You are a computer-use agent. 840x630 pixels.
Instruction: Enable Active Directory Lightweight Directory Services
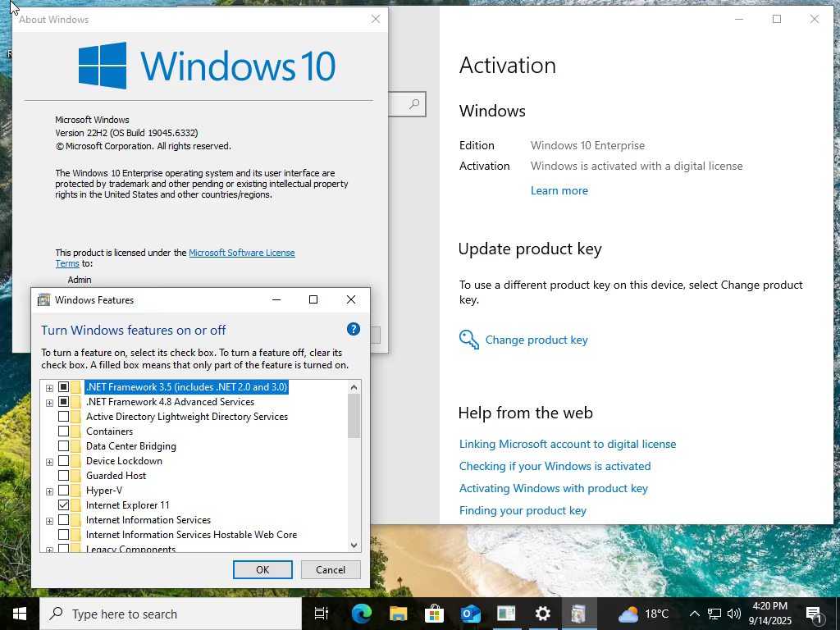tap(63, 417)
